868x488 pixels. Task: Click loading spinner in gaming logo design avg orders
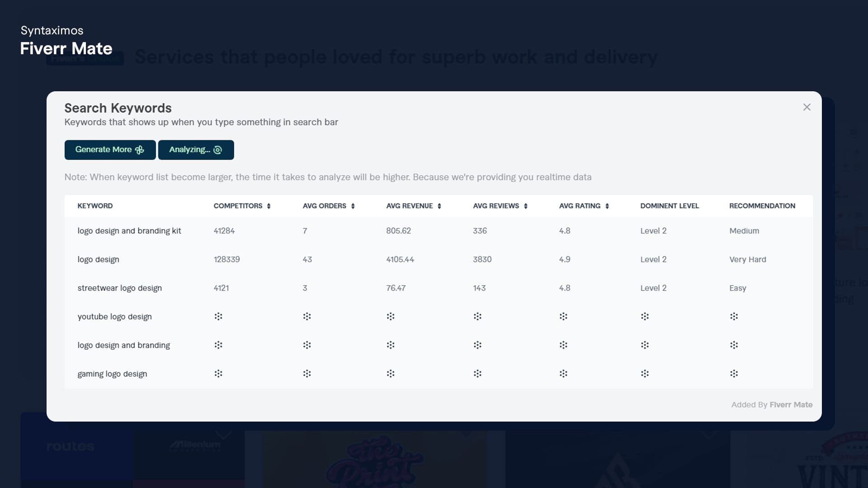pos(307,374)
